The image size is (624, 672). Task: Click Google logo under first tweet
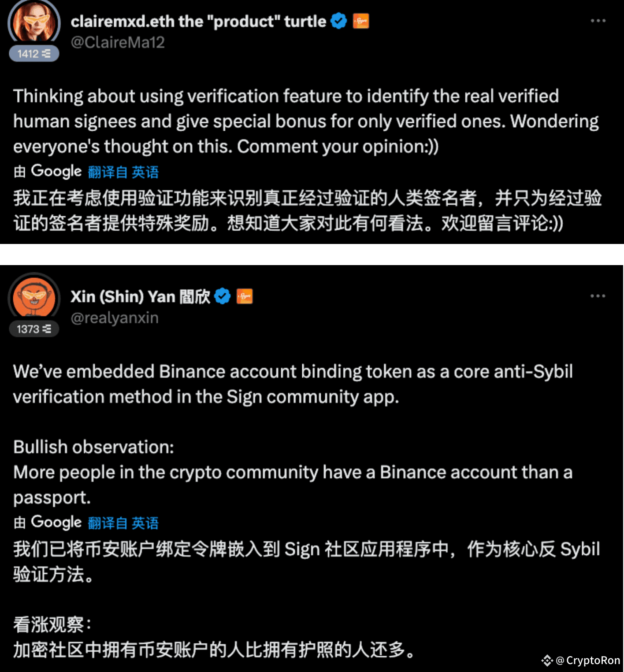point(56,171)
